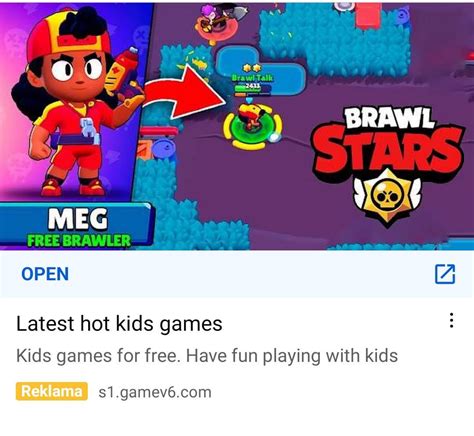Click the Brawl Stars logo

[387, 167]
